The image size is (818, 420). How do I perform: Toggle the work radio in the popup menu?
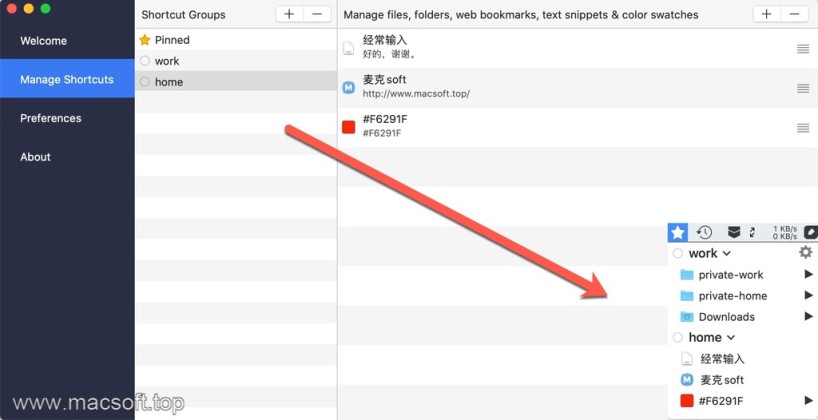point(678,254)
